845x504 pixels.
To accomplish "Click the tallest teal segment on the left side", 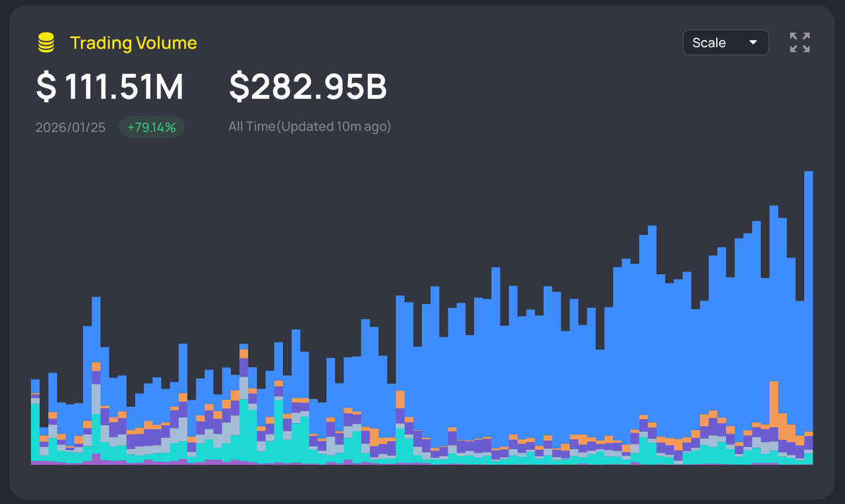I will coord(244,429).
